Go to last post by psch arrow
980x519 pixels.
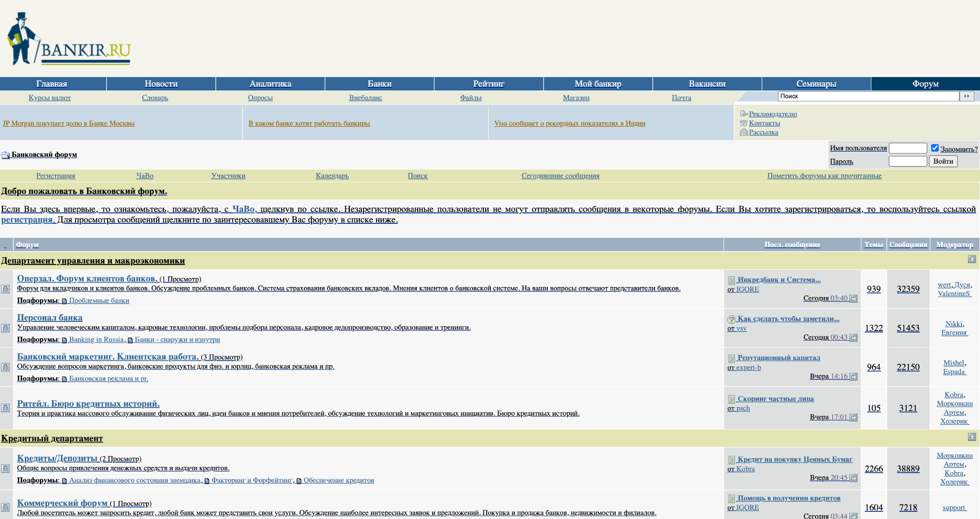(x=853, y=418)
